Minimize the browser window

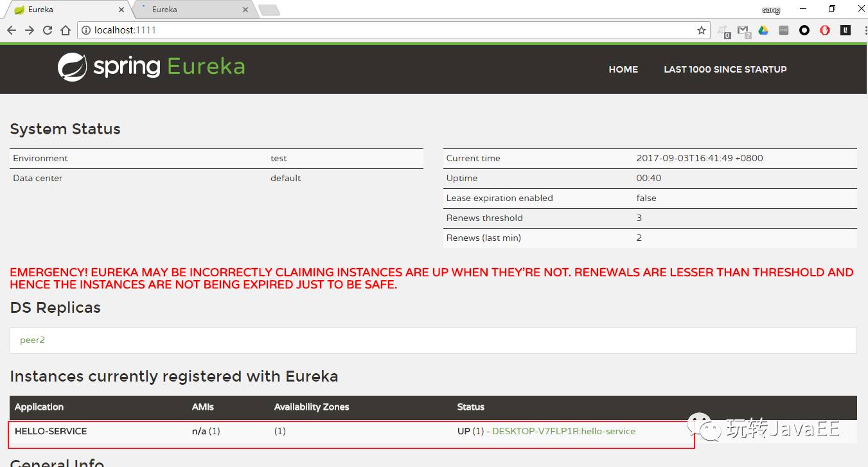803,9
